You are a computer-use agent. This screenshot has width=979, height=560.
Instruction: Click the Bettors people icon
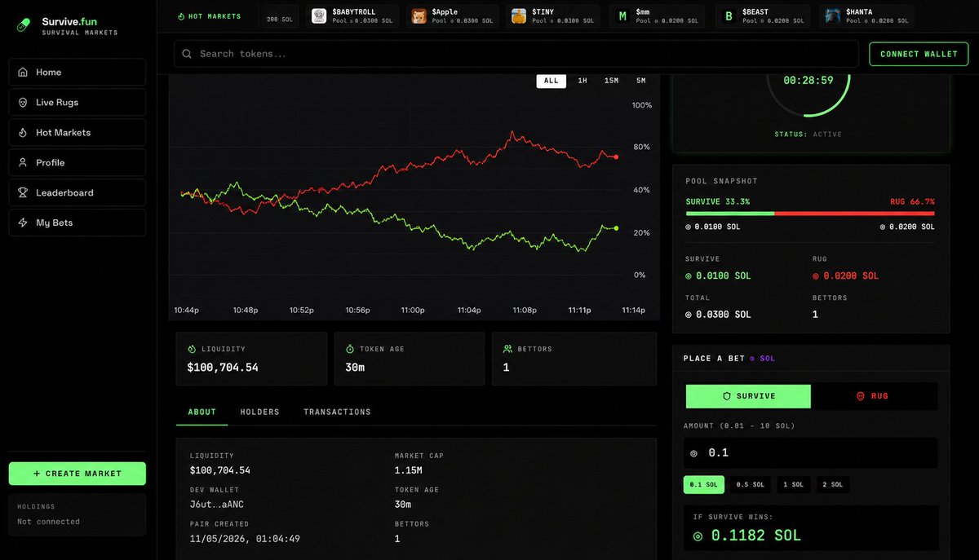(507, 349)
